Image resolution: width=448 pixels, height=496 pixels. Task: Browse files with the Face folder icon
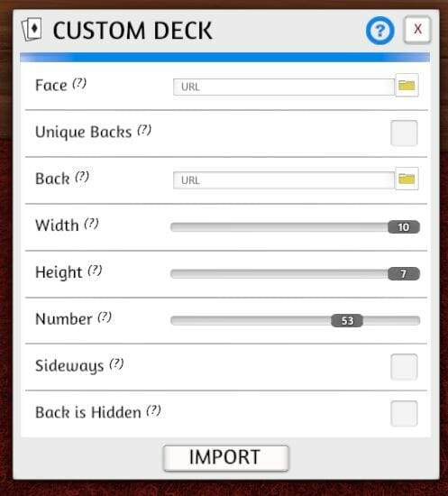[407, 85]
